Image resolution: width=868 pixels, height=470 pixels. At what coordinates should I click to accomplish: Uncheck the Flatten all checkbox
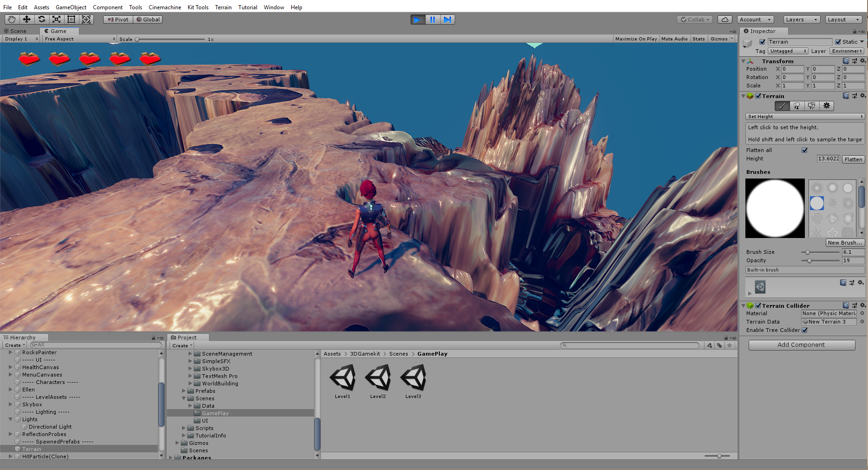(805, 150)
